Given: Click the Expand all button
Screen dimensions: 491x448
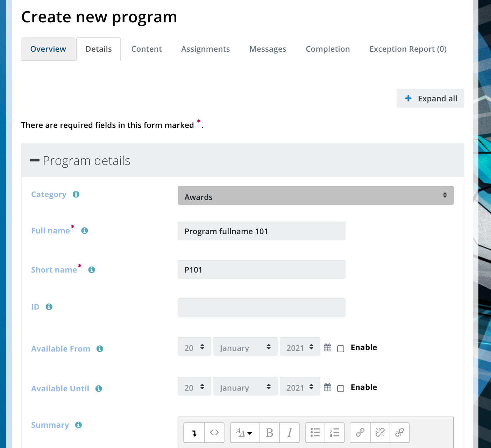Looking at the screenshot, I should (430, 98).
